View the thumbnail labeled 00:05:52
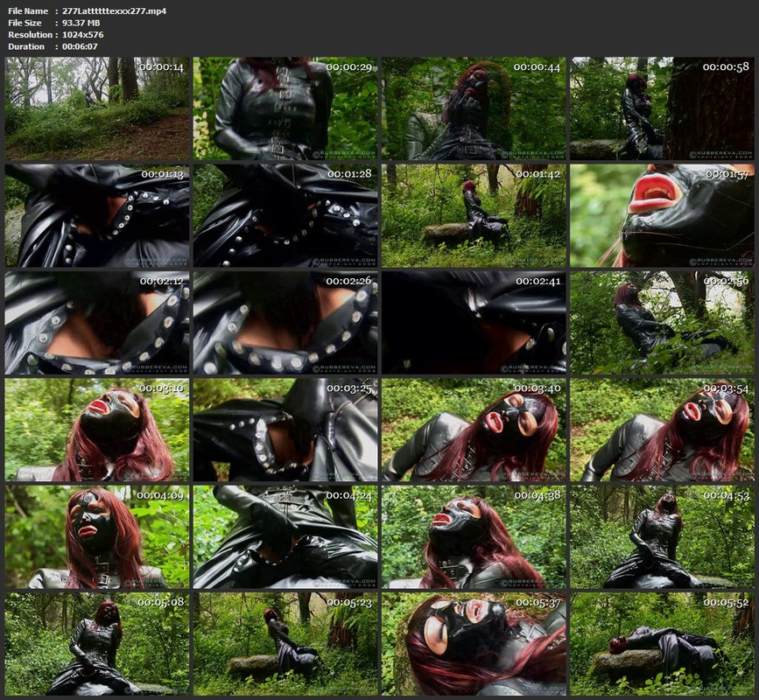 click(x=662, y=644)
